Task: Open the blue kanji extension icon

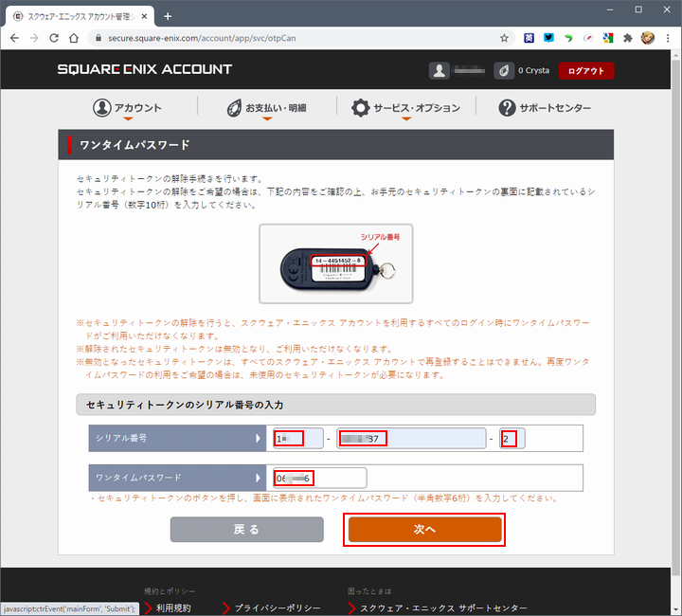Action: tap(529, 38)
